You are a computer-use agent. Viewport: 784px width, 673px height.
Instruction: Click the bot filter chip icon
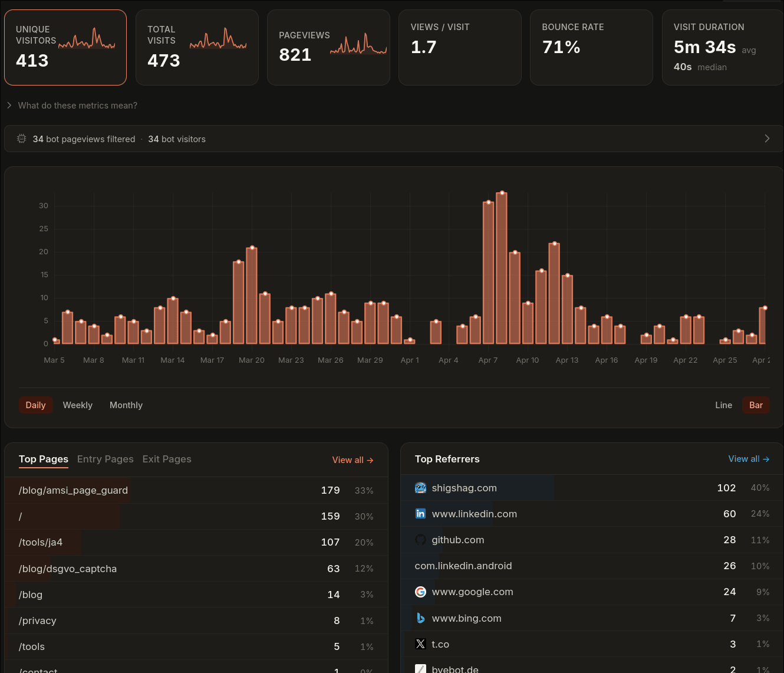[x=22, y=139]
